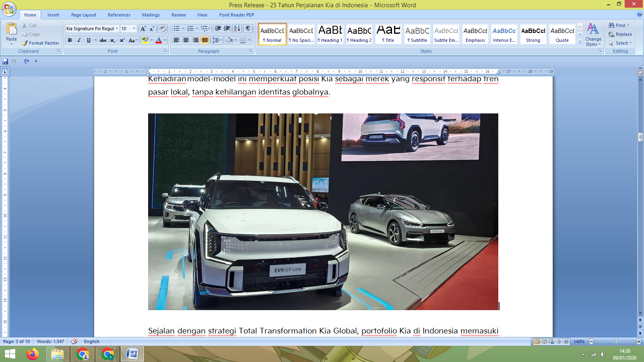This screenshot has width=644, height=362.
Task: Toggle Center alignment
Action: pyautogui.click(x=186, y=40)
